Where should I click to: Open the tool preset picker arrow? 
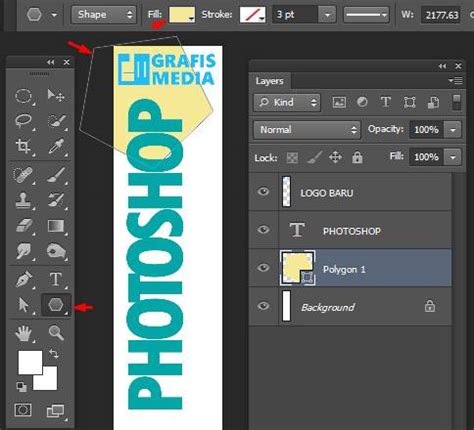(x=54, y=15)
